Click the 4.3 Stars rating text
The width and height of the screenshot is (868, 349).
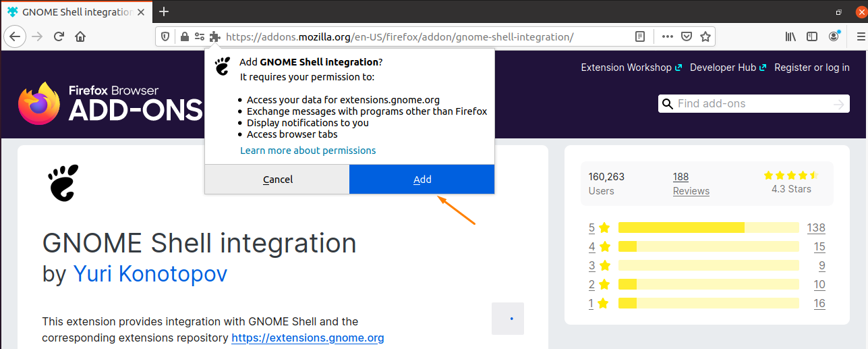coord(791,189)
